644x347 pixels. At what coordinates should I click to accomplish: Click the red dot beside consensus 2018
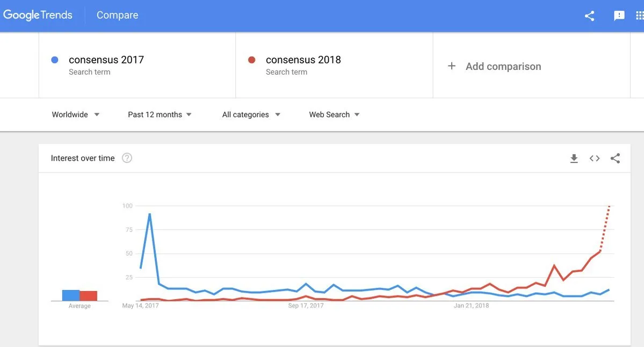point(252,60)
